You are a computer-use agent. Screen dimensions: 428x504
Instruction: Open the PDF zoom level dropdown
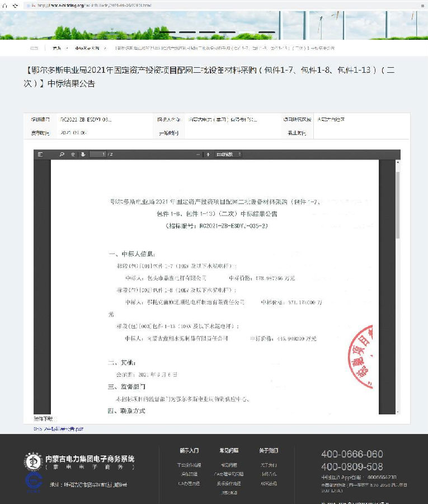(x=228, y=154)
